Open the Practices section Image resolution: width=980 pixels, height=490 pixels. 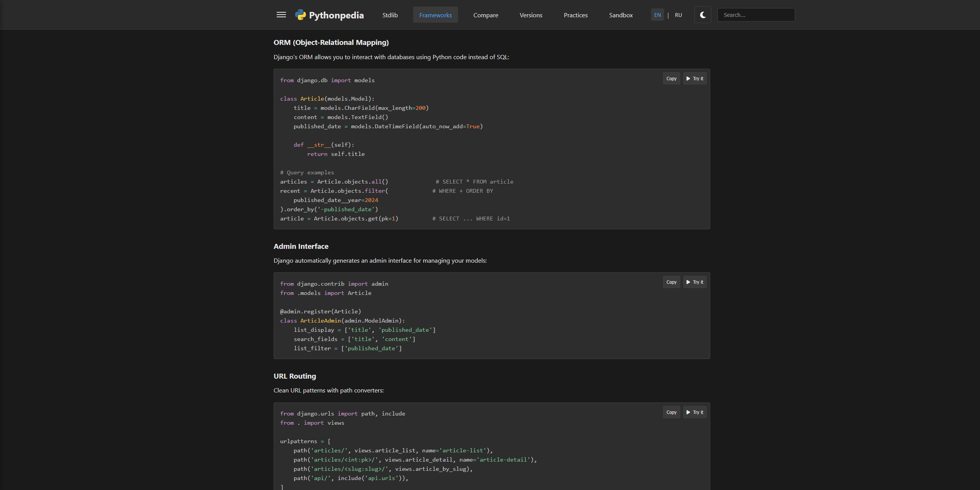pyautogui.click(x=575, y=15)
